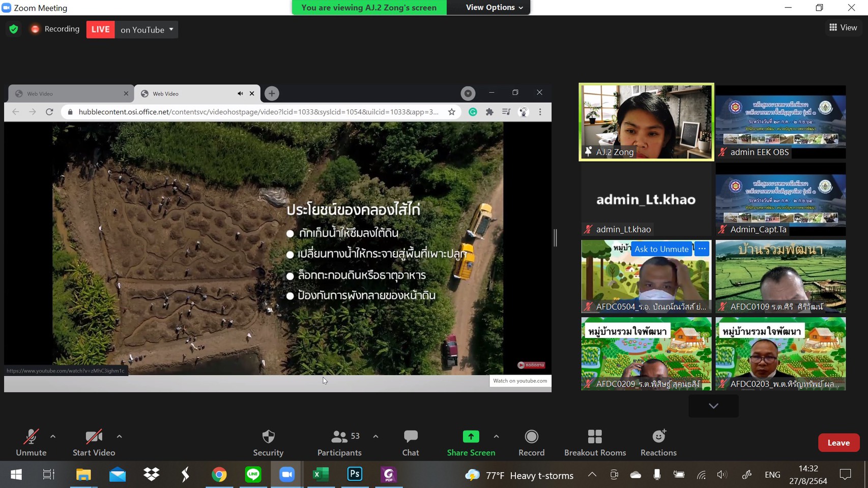The image size is (868, 488).
Task: Click the bookmark star in shared browser
Action: click(x=451, y=112)
